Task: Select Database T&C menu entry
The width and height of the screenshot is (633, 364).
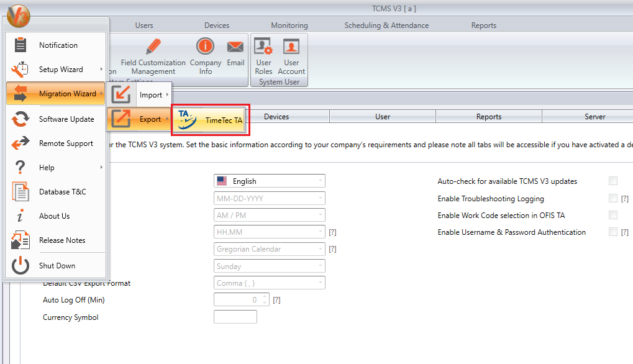Action: click(x=56, y=191)
